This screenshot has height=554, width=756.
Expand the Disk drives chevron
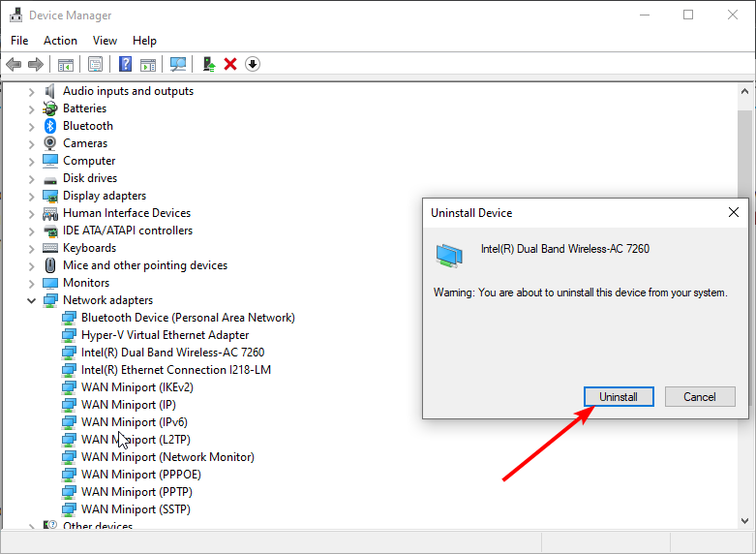click(31, 179)
